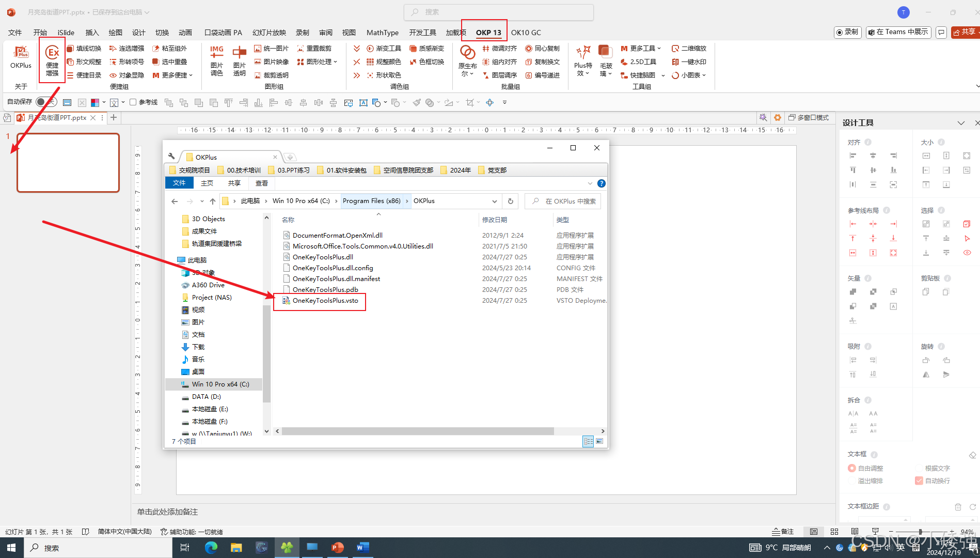Select the slide 1 thumbnail

(68, 163)
